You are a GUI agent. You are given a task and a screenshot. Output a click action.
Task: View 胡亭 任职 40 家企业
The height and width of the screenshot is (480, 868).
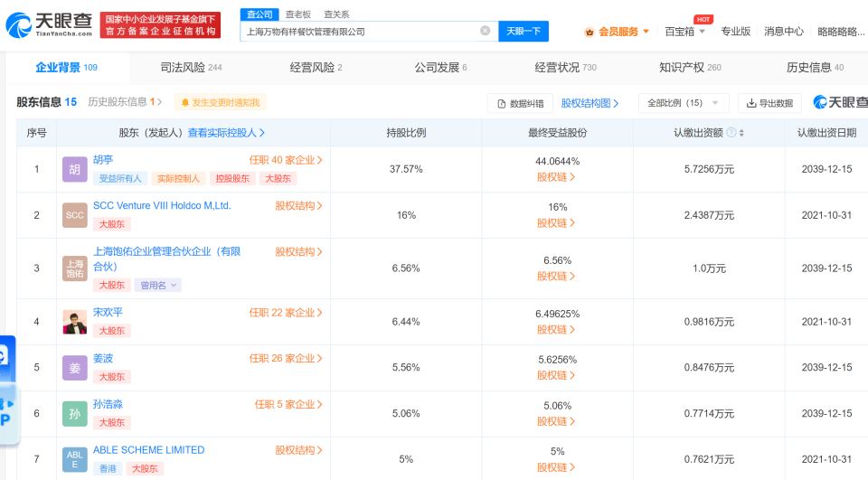(286, 160)
